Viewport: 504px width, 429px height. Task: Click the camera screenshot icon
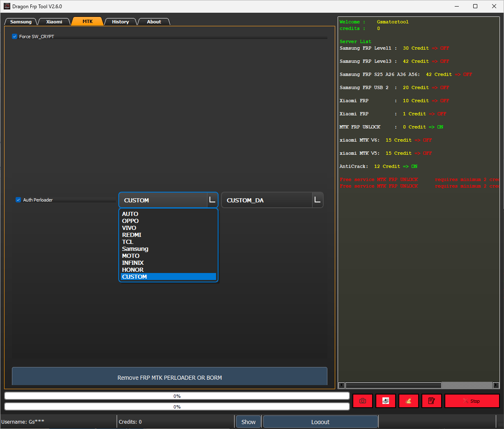(362, 401)
